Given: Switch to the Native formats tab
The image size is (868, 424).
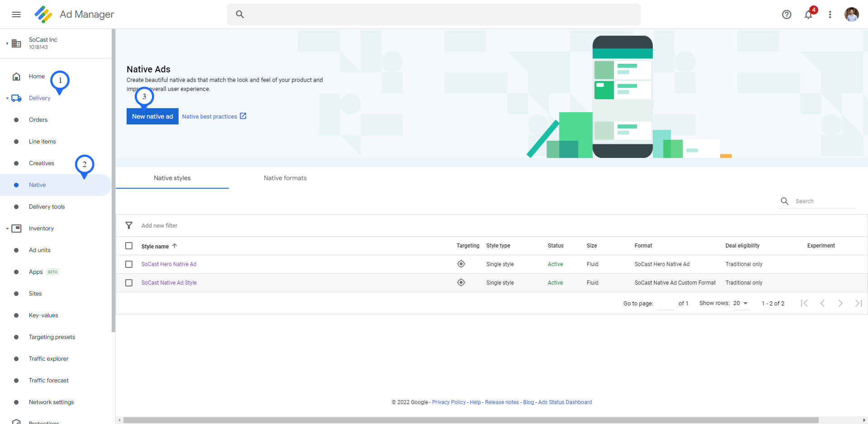Looking at the screenshot, I should pos(285,178).
